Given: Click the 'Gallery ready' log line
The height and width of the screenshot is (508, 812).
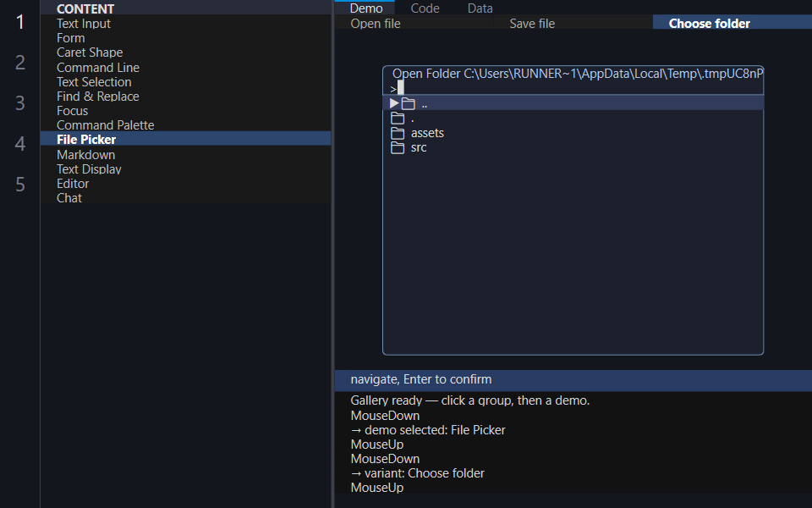Looking at the screenshot, I should [x=469, y=400].
